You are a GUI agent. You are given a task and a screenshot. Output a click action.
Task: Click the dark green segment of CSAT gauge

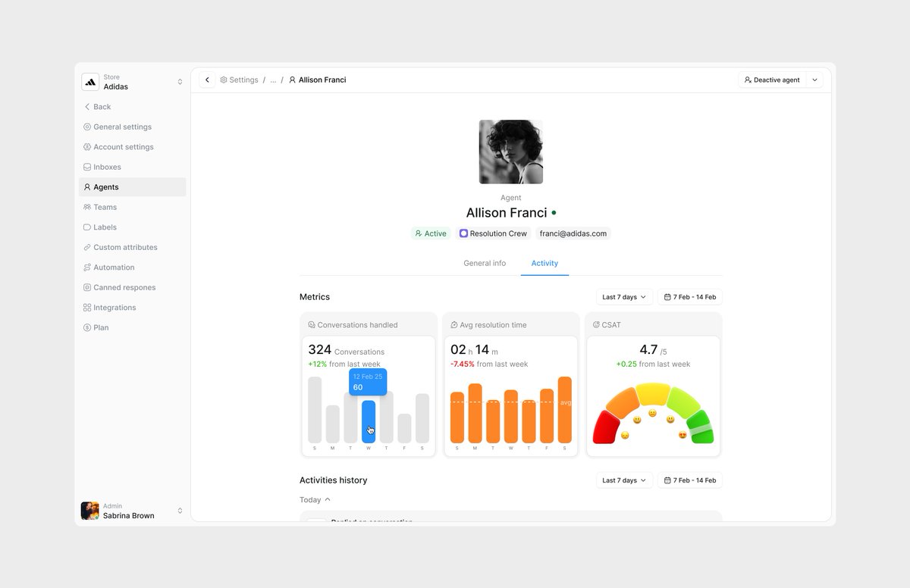(701, 429)
